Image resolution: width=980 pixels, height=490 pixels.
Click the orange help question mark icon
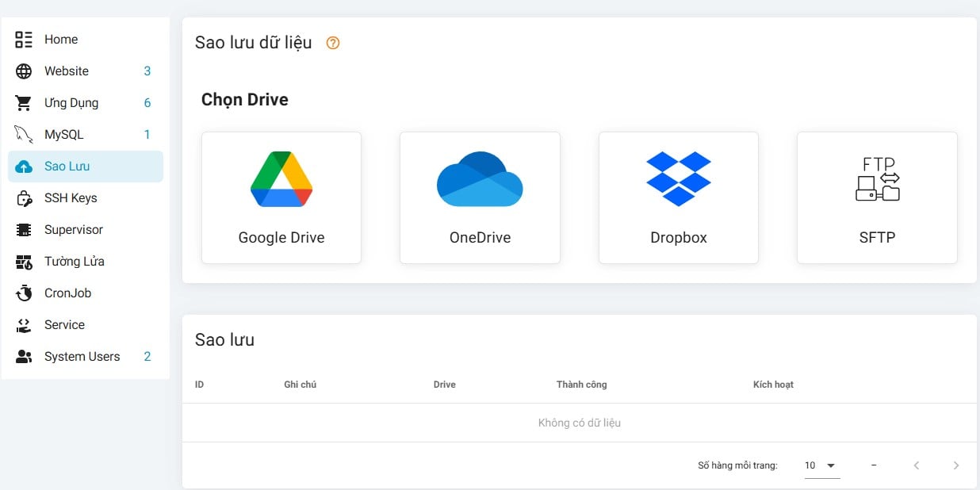pyautogui.click(x=333, y=43)
